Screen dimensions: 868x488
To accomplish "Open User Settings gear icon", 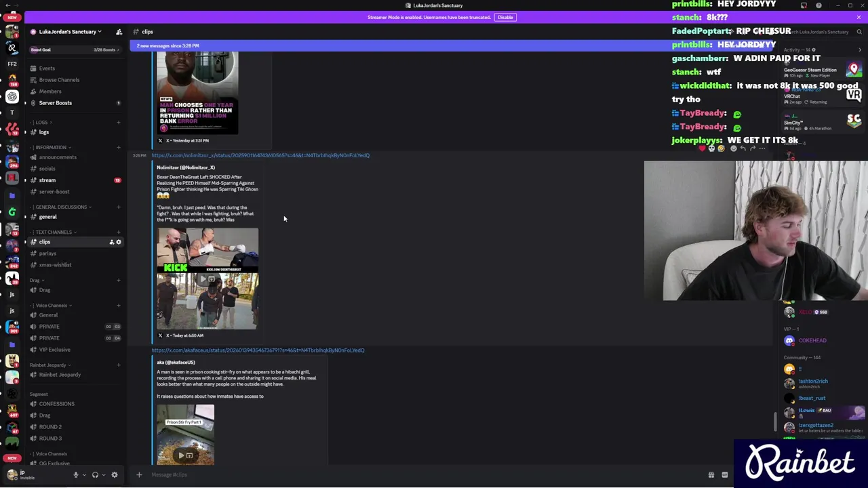I will point(115,475).
